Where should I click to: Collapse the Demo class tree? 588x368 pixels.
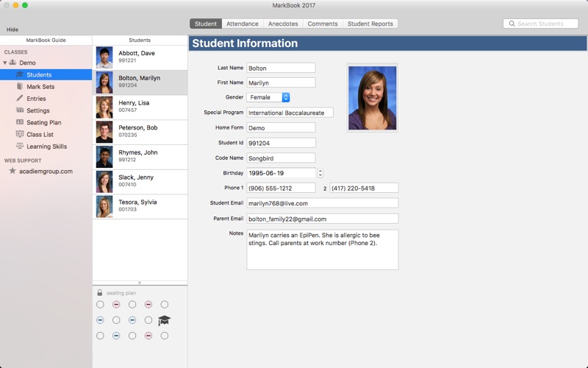point(5,63)
